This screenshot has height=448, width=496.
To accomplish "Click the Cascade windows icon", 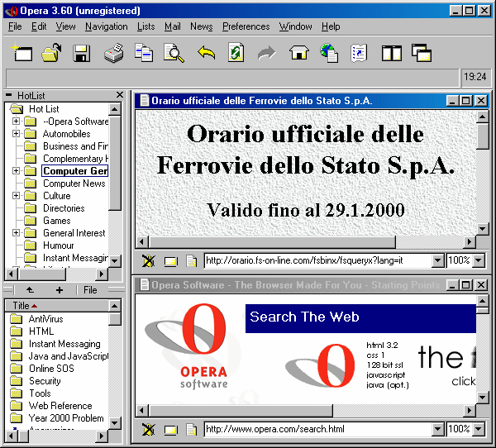I will pos(422,54).
